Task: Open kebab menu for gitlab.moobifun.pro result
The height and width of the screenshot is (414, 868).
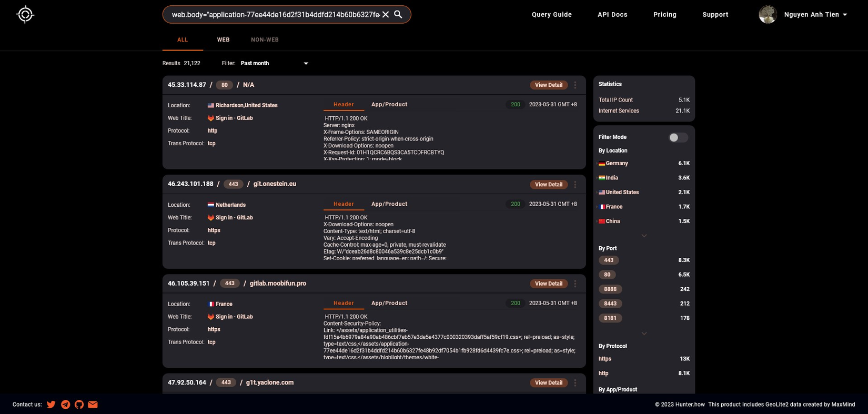Action: pyautogui.click(x=575, y=284)
